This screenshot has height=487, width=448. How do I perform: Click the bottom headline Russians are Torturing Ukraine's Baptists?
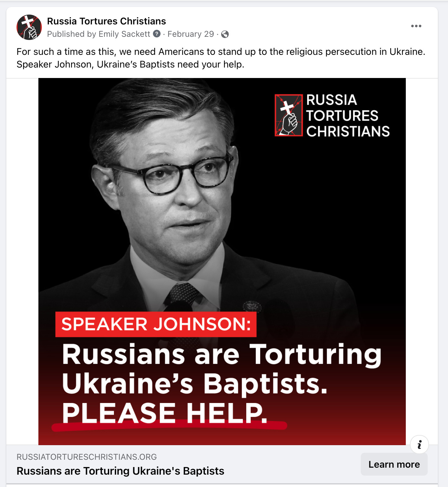click(x=120, y=471)
